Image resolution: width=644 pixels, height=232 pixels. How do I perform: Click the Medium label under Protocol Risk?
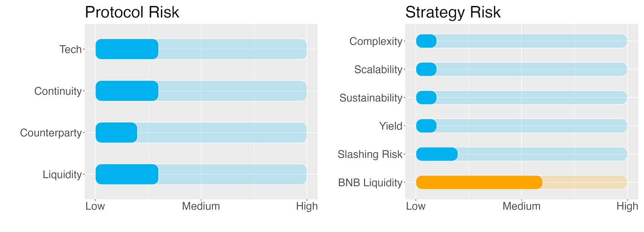click(x=201, y=206)
